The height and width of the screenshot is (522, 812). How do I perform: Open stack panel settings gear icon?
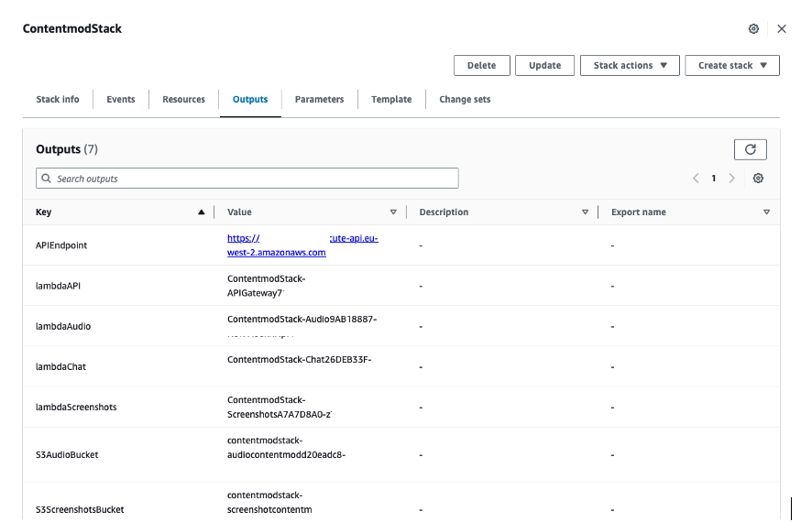753,29
